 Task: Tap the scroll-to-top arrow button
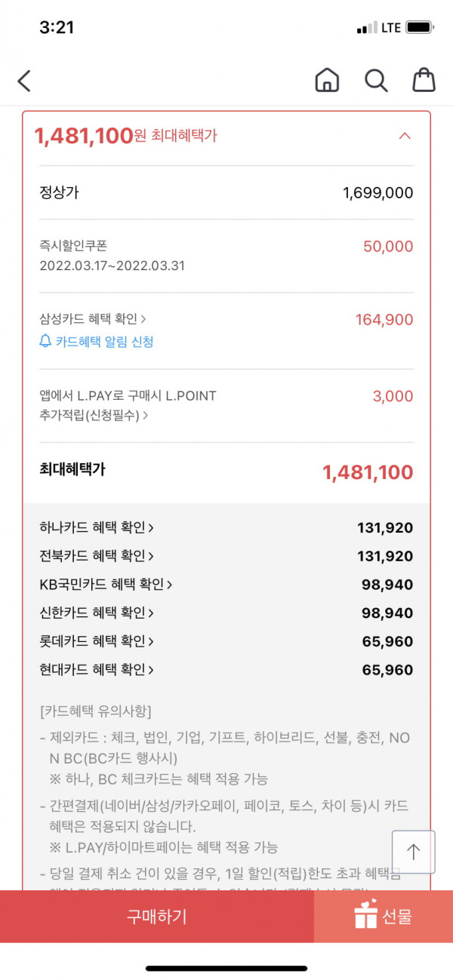coord(413,852)
